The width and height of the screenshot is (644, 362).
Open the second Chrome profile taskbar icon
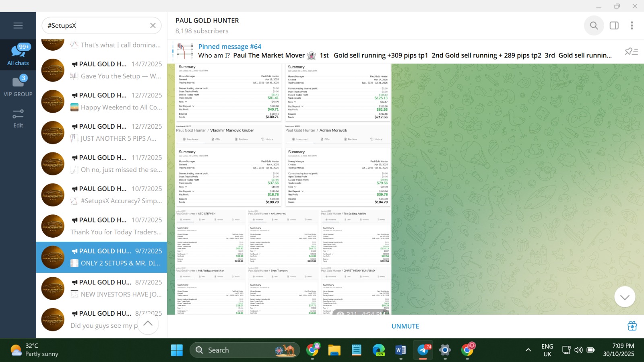467,350
